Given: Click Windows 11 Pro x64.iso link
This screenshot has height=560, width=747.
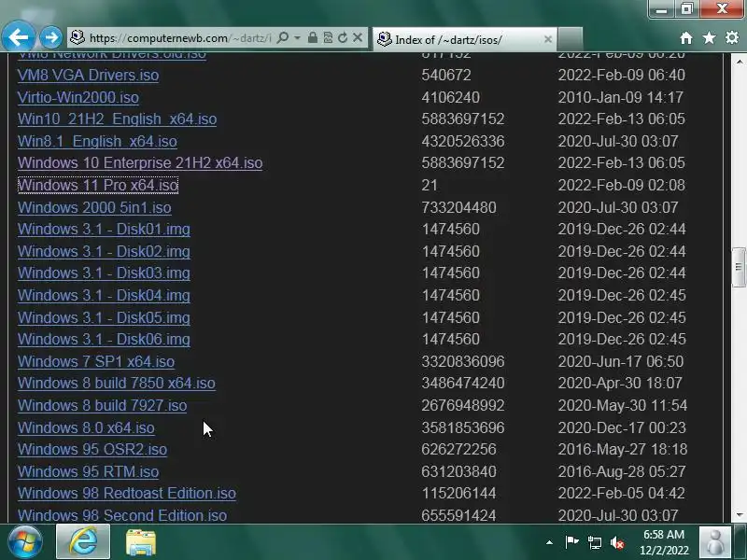Looking at the screenshot, I should coord(98,185).
